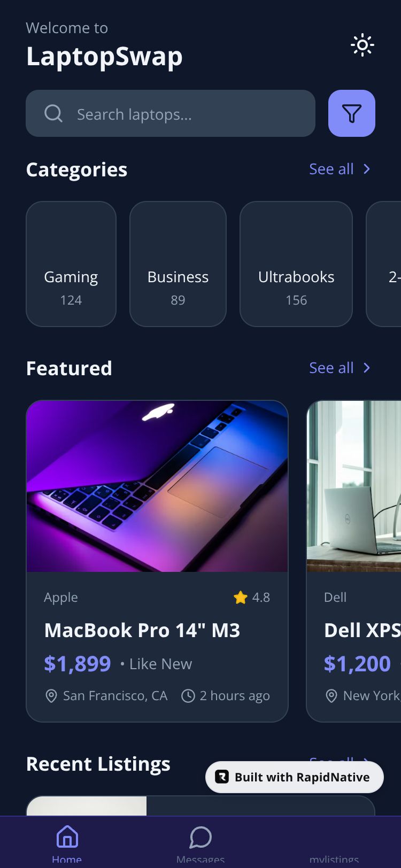Click the location pin beside San Francisco, CA
This screenshot has width=401, height=868.
pyautogui.click(x=51, y=696)
